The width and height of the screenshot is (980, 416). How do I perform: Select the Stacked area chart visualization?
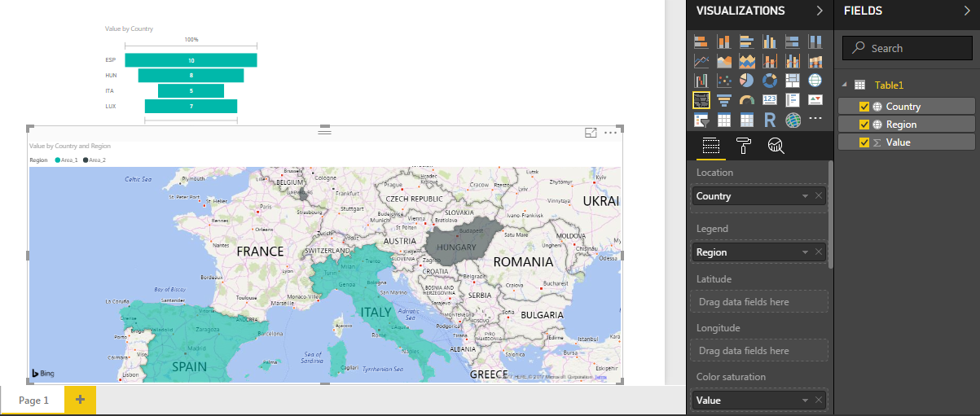pos(746,61)
